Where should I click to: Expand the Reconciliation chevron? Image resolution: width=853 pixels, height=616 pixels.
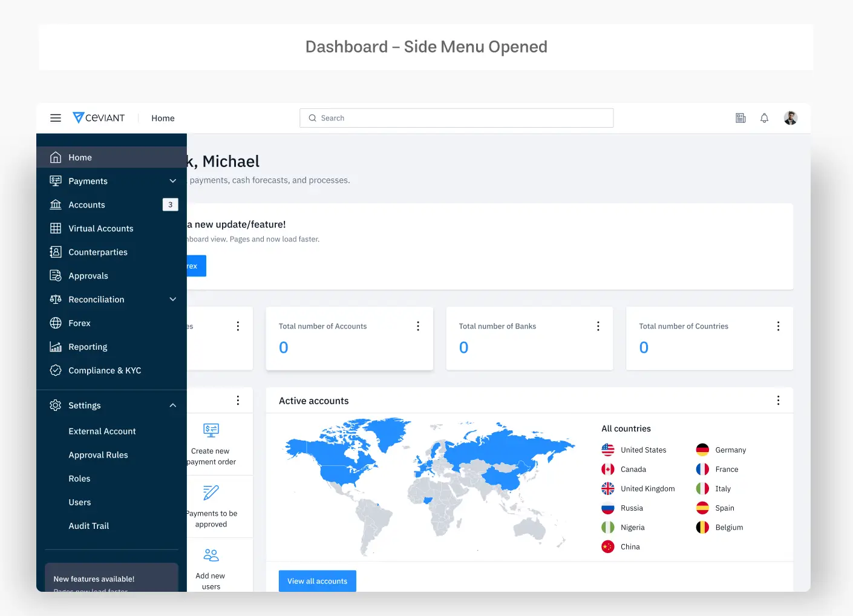pos(173,299)
